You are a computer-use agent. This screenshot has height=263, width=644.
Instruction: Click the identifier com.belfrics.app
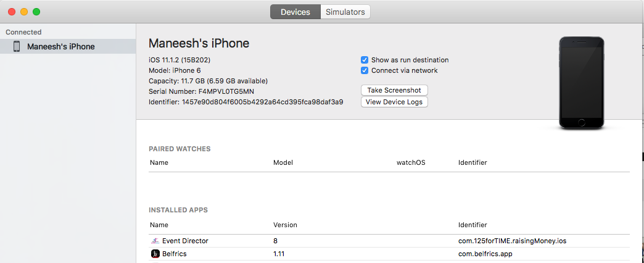(485, 254)
